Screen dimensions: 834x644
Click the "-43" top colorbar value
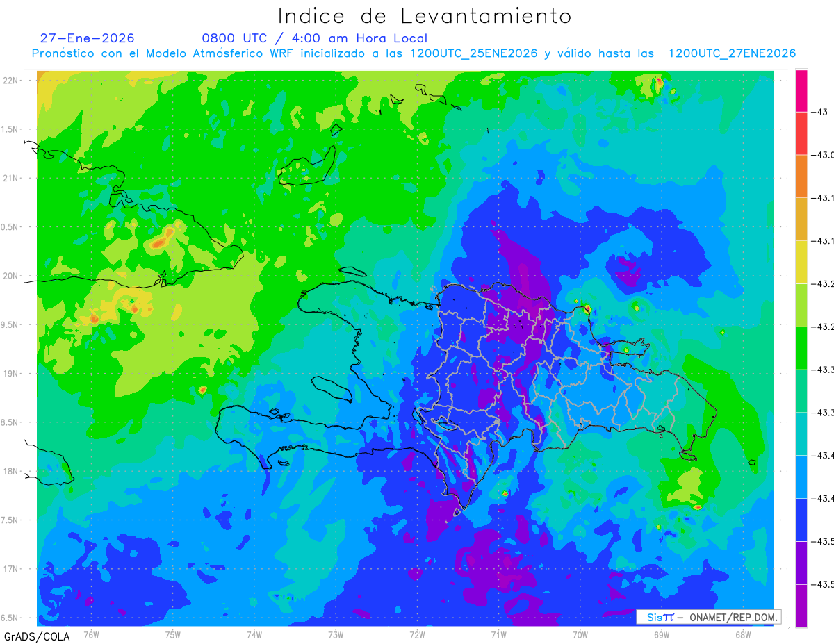point(821,112)
